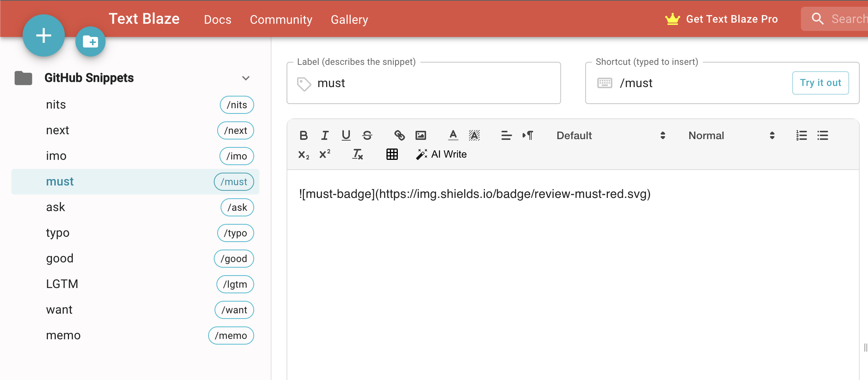Viewport: 868px width, 380px height.
Task: Toggle bold formatting
Action: 304,135
